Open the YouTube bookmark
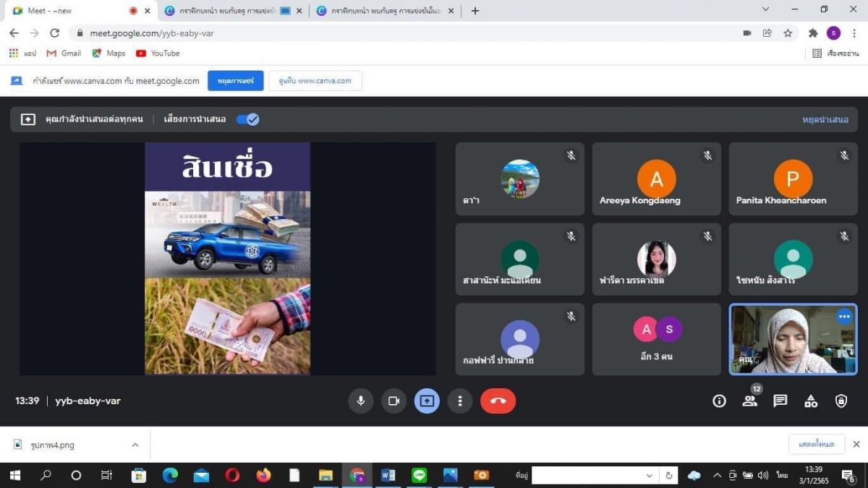 pyautogui.click(x=158, y=53)
